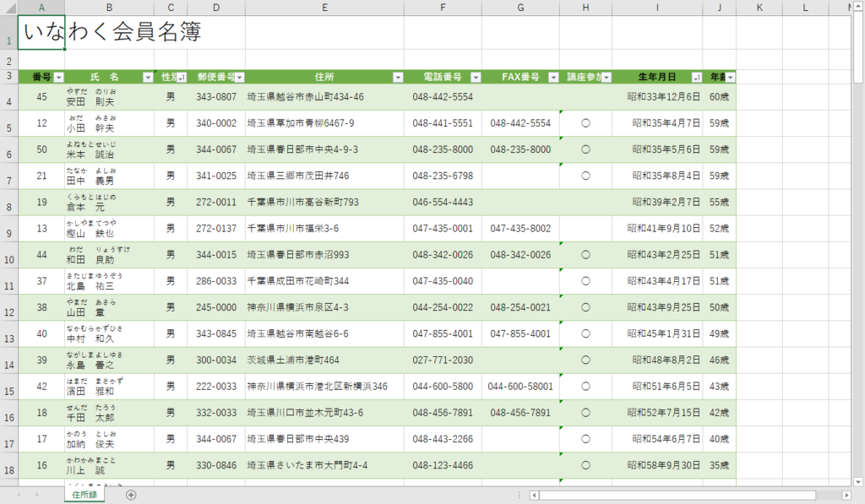Add a new sheet with the plus button

131,495
